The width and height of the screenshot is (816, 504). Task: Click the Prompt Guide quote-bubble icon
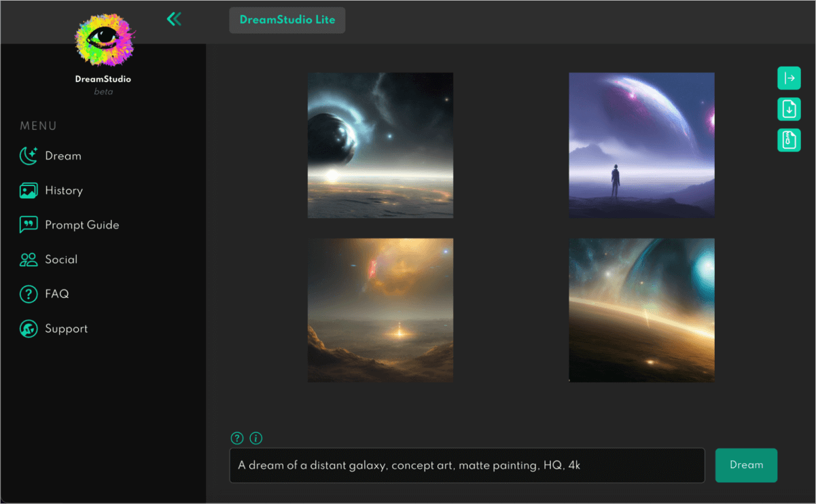(29, 225)
